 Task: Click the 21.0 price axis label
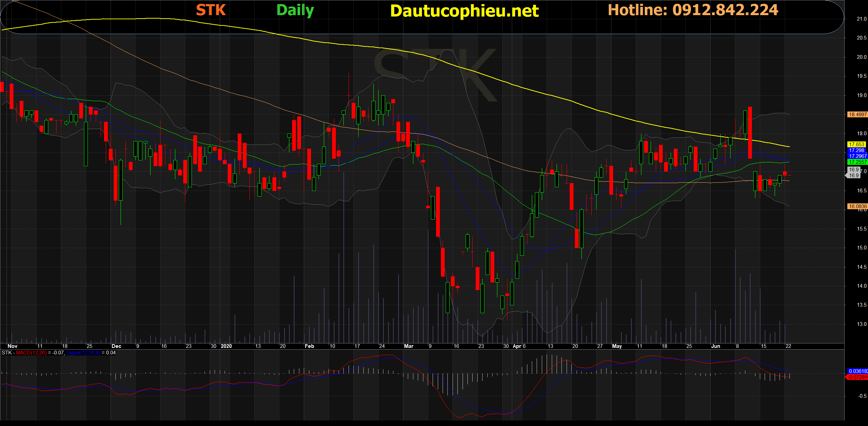point(861,19)
